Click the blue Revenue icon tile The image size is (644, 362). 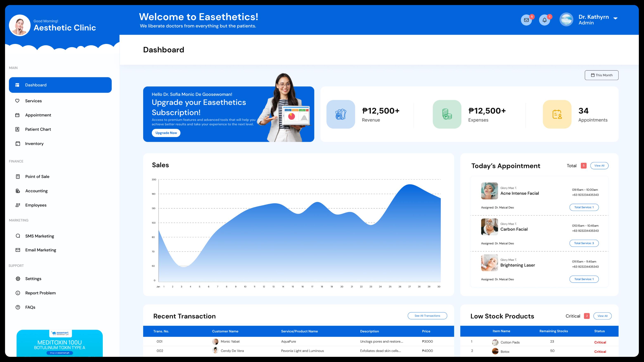340,114
